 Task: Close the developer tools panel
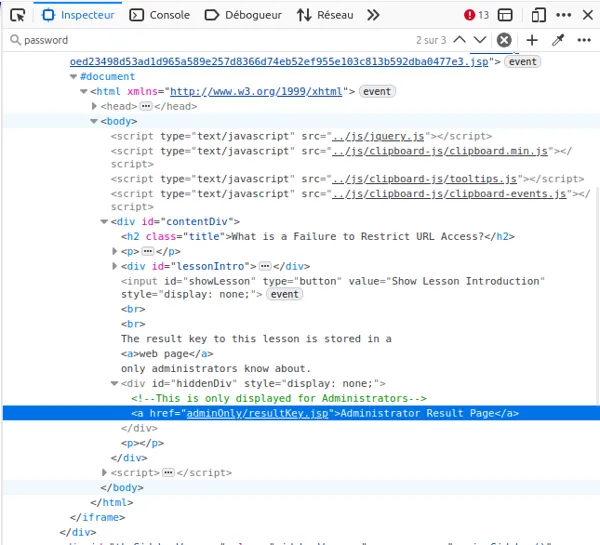click(588, 15)
